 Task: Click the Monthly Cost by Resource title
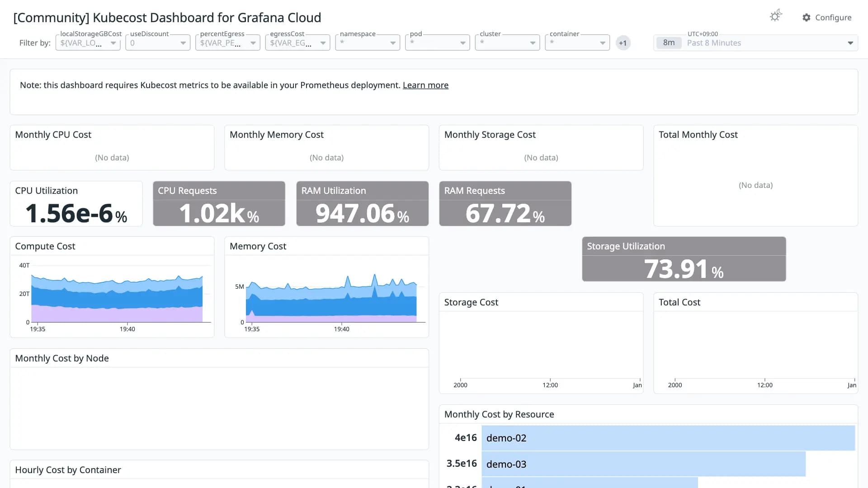coord(499,414)
